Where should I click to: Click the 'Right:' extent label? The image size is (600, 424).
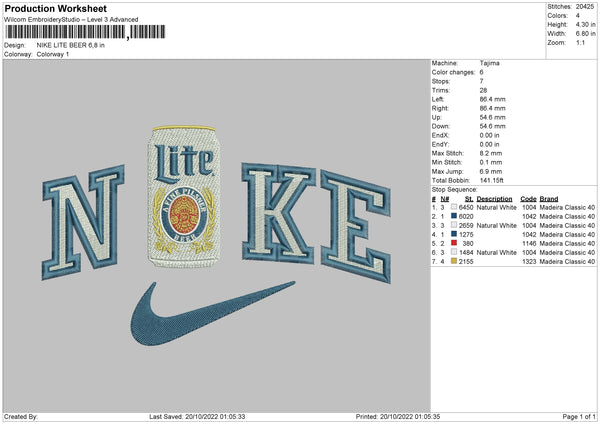tap(440, 108)
